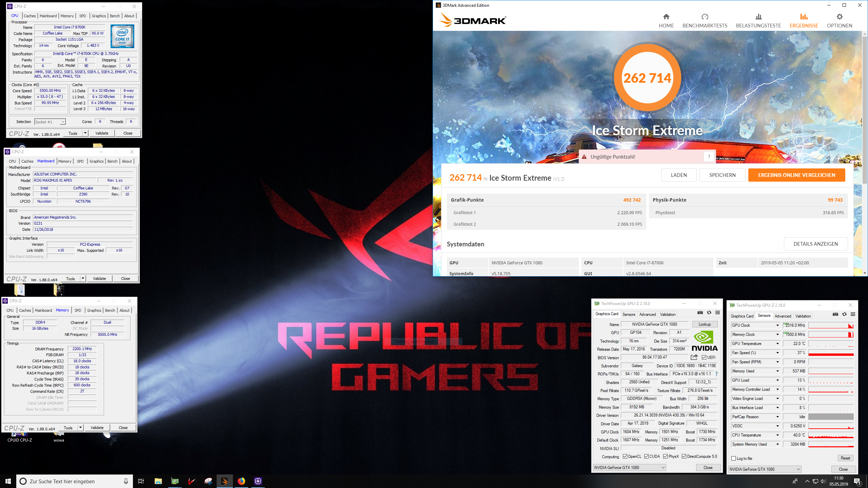Image resolution: width=868 pixels, height=488 pixels.
Task: Open Socket #1 selection dropdown in CPU-Z
Action: pos(50,122)
